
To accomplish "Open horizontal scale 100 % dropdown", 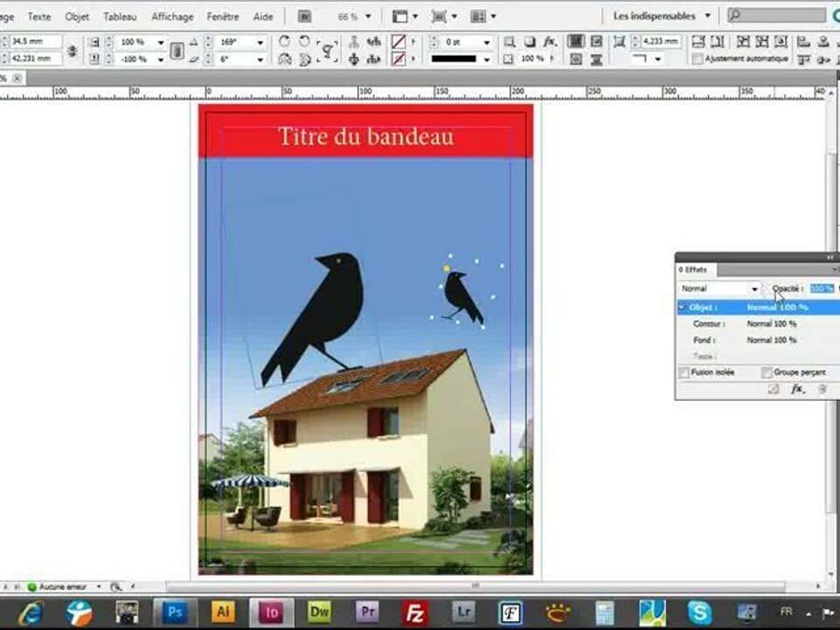I will (160, 42).
